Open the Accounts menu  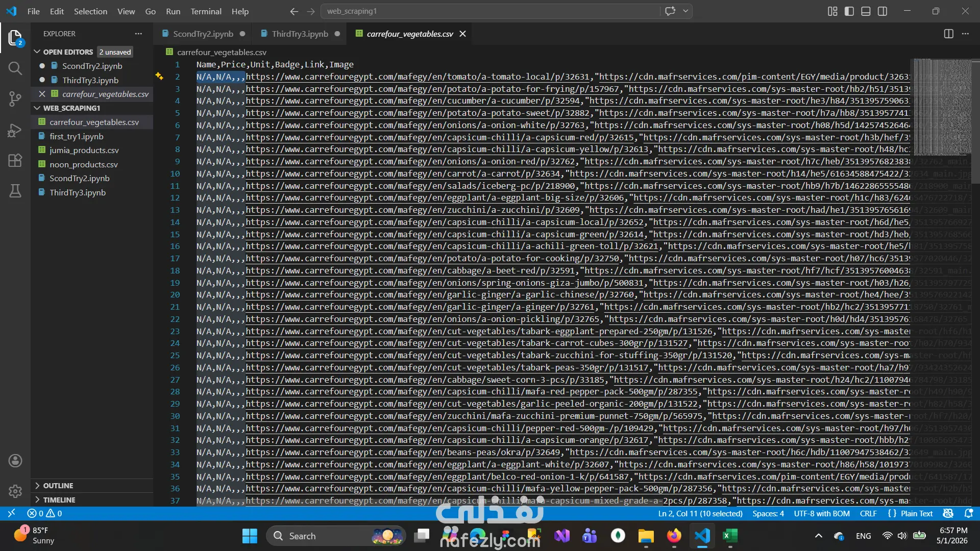15,461
